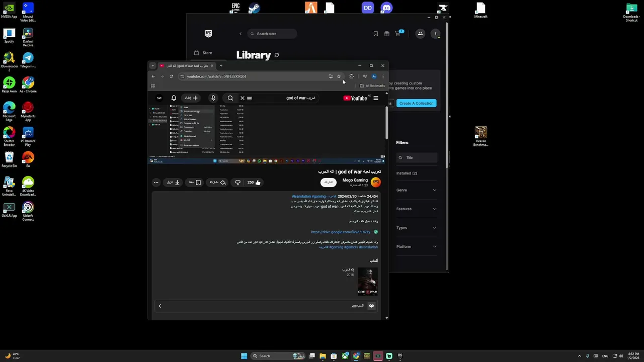
Task: Clear the YouTube search query with the X
Action: click(x=242, y=98)
